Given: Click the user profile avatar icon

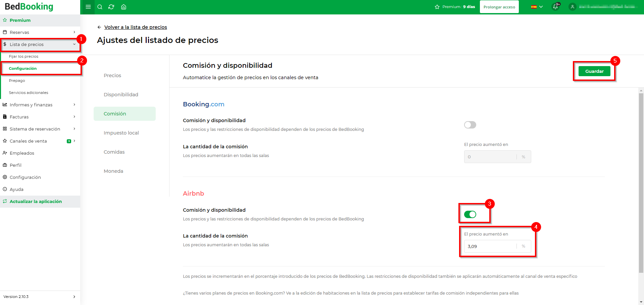Looking at the screenshot, I should coord(573,7).
